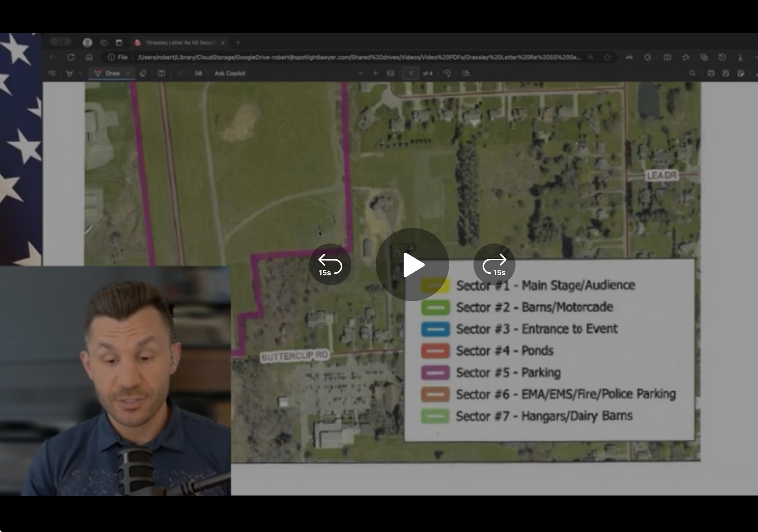Click the presenter webcam inset
This screenshot has height=532, width=758.
coord(115,381)
